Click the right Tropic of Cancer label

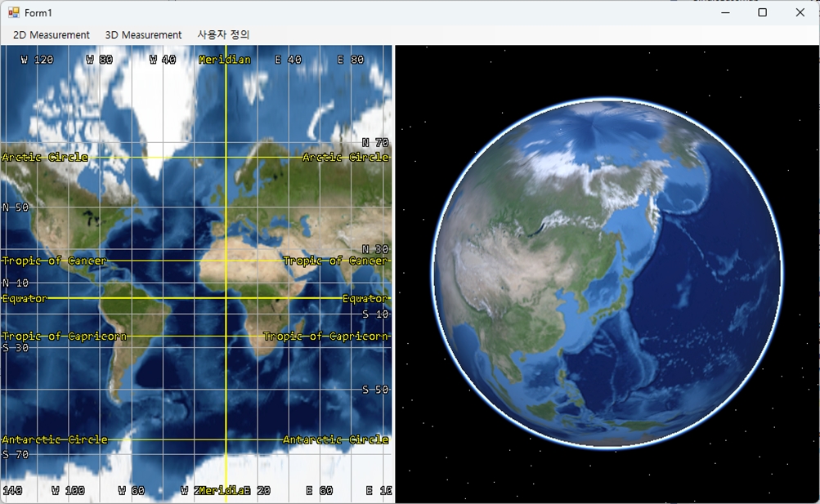click(336, 261)
